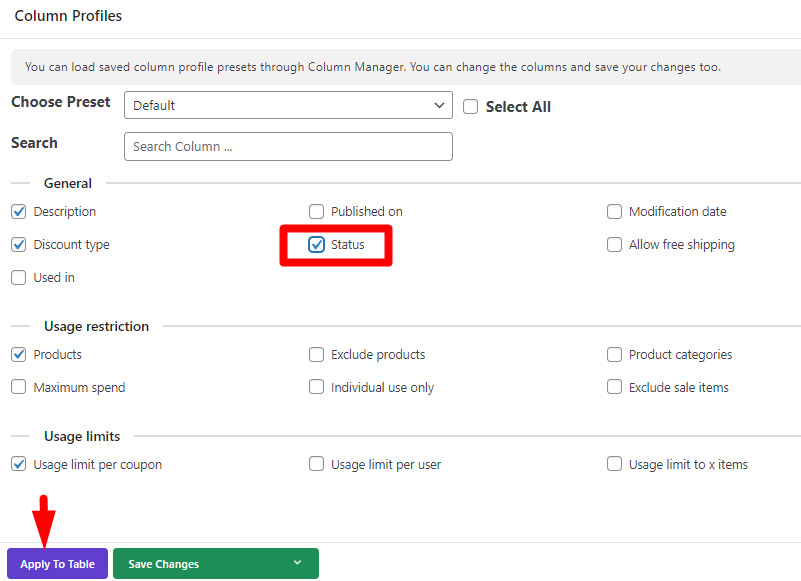
Task: Uncheck the Description column checkbox
Action: (x=19, y=212)
